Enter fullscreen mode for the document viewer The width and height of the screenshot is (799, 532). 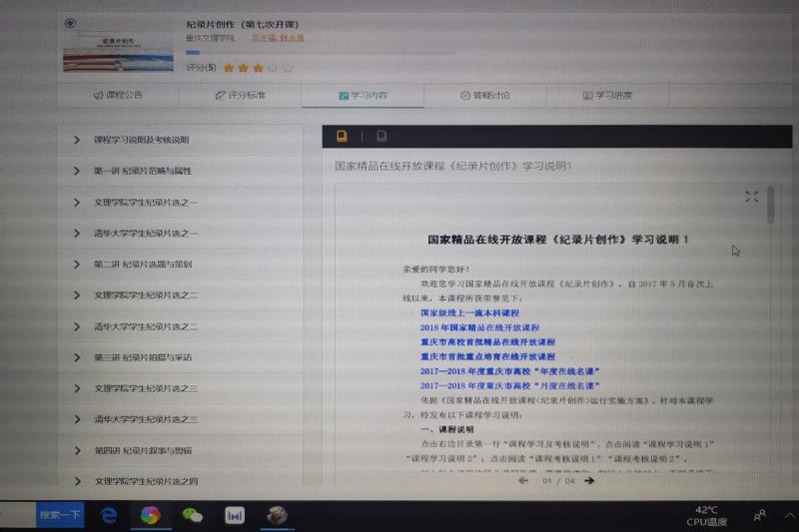[752, 197]
